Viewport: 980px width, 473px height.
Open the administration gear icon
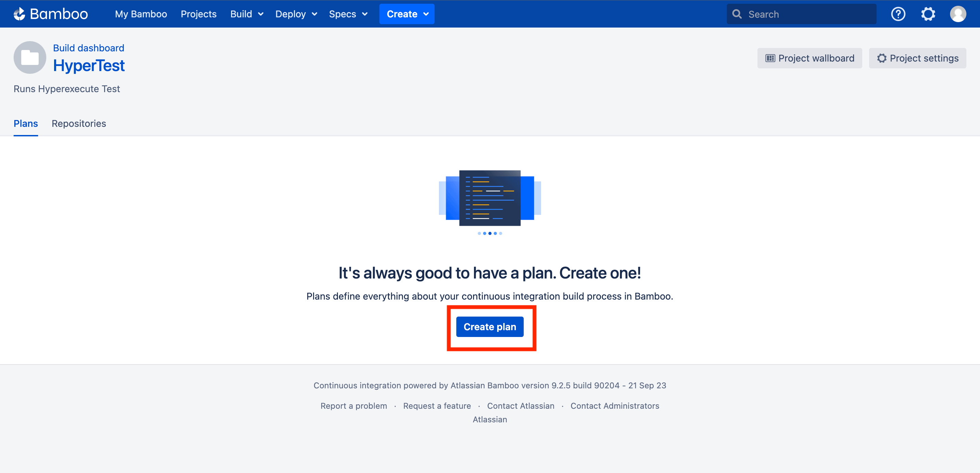[x=928, y=14]
